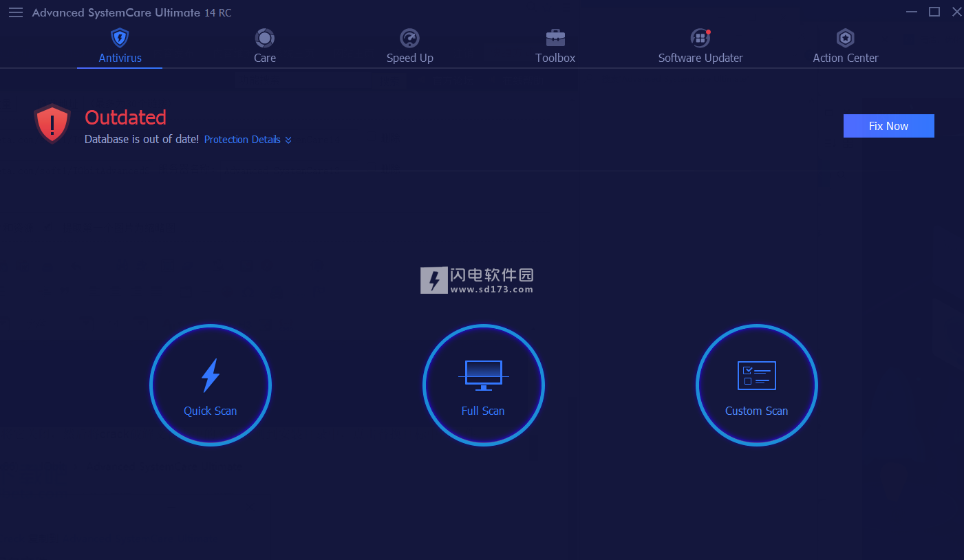964x560 pixels.
Task: Click the Full Scan label
Action: tap(483, 411)
